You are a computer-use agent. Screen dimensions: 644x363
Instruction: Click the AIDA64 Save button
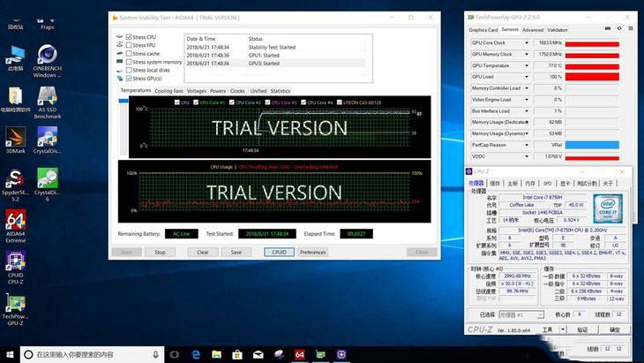[236, 253]
